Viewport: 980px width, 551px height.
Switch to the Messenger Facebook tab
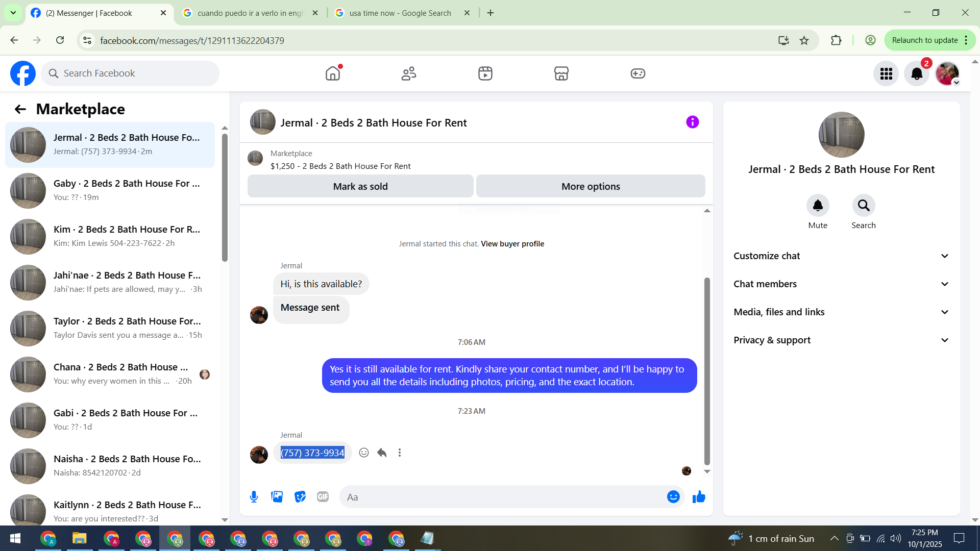[100, 13]
